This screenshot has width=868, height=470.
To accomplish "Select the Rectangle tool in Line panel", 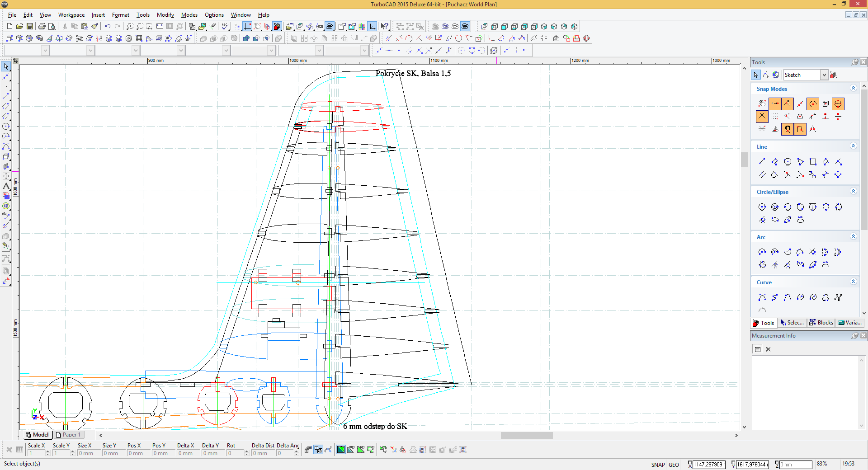I will coord(813,162).
